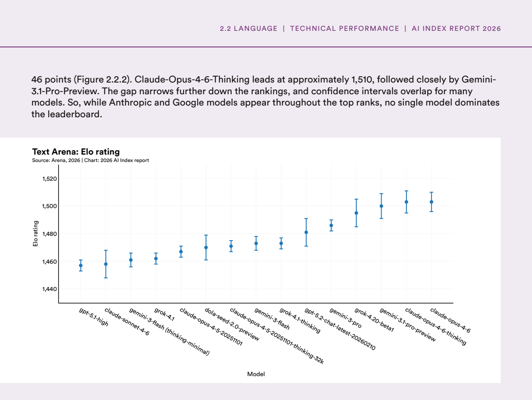The image size is (532, 400).
Task: Click the x-axis label 'claude-opus-4-6-thinking'
Action: click(436, 326)
